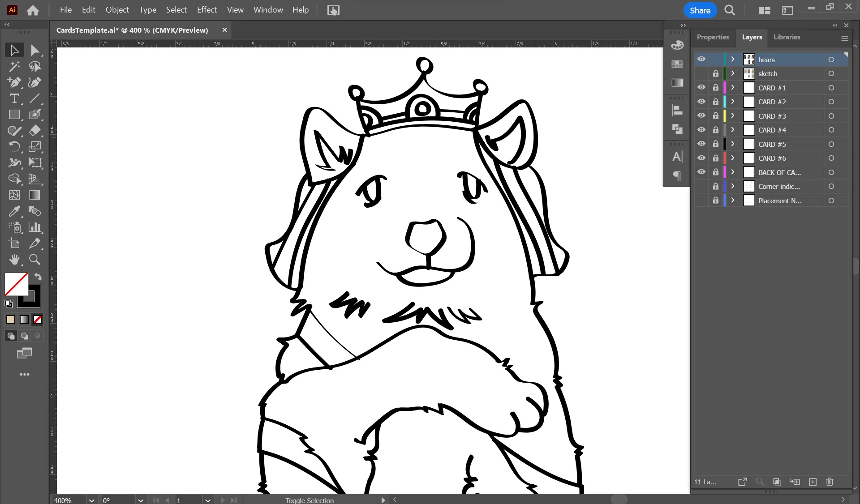The width and height of the screenshot is (860, 504).
Task: Expand the CARD #1 layer
Action: (x=733, y=88)
